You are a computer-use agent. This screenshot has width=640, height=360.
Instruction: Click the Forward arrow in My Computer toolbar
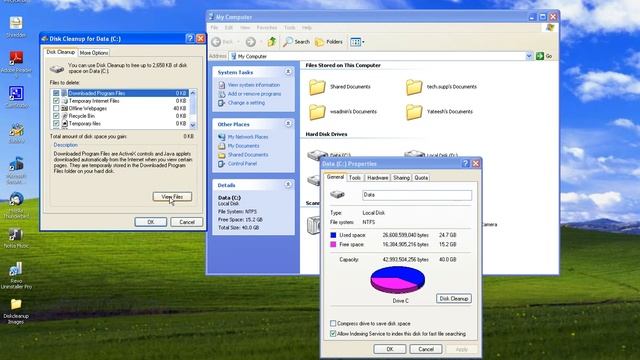(x=250, y=42)
